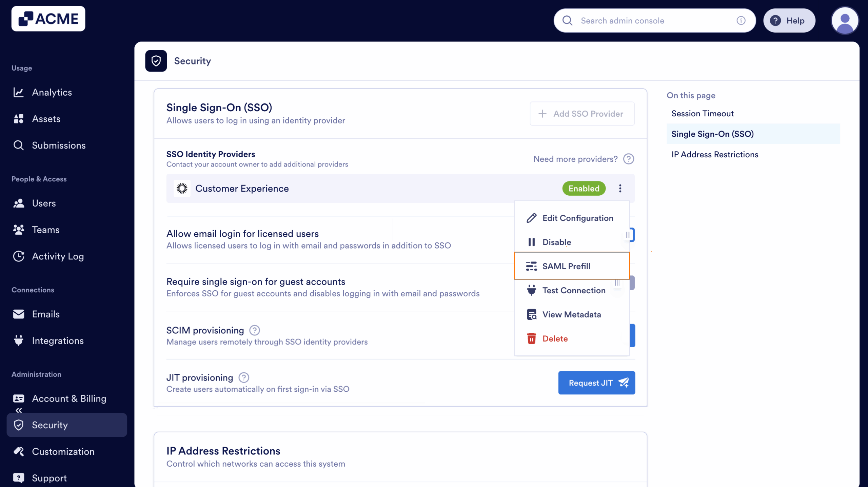868x488 pixels.
Task: Collapse the sidebar with the double chevron
Action: click(19, 410)
